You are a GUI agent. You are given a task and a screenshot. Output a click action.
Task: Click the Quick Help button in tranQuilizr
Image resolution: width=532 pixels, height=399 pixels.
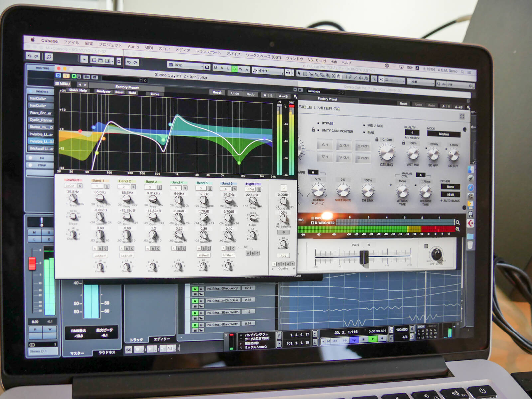pos(78,90)
